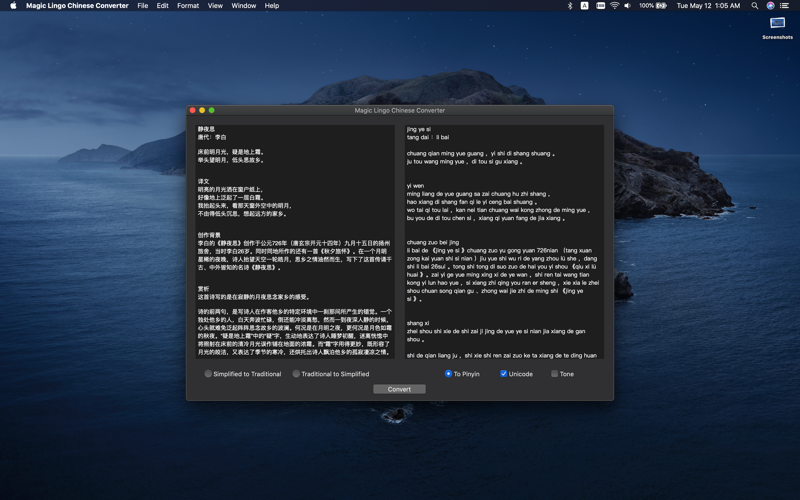Click the volume speaker icon
This screenshot has height=500, width=800.
628,6
